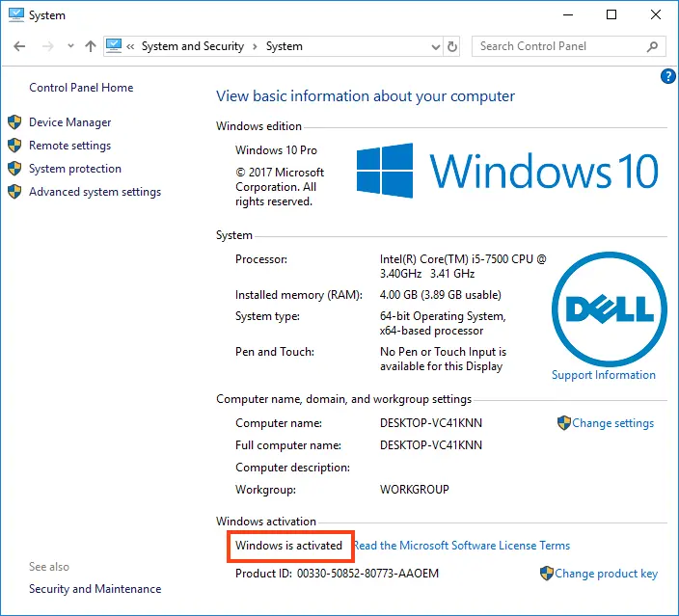Open Security and Maintenance

tap(95, 589)
